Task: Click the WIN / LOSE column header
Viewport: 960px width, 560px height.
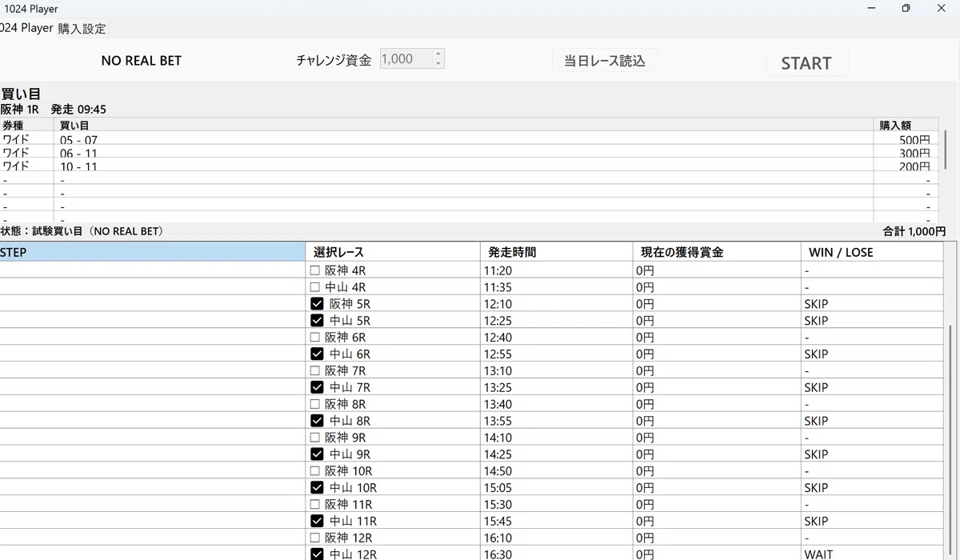Action: (872, 252)
